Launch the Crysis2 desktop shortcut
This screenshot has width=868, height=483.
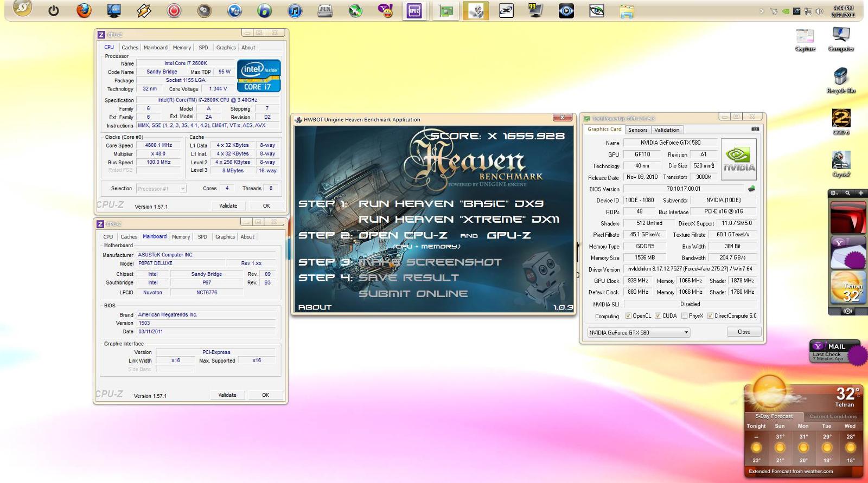point(841,164)
